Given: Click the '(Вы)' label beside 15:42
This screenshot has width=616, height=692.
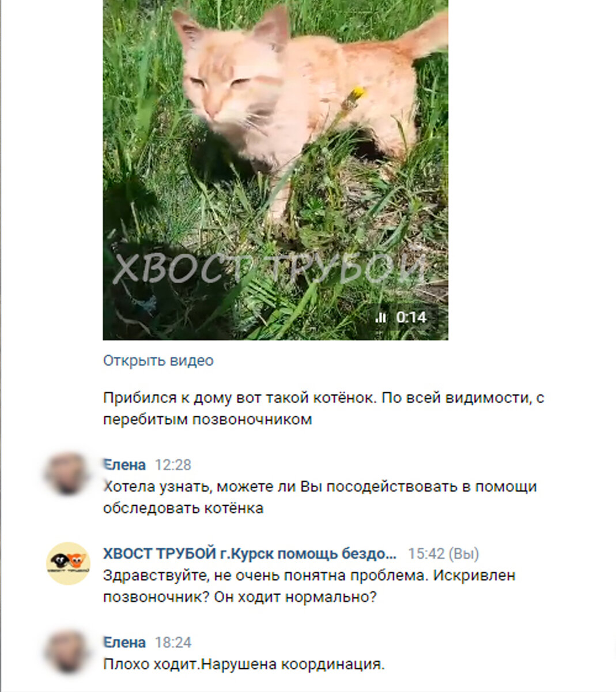Looking at the screenshot, I should tap(464, 554).
